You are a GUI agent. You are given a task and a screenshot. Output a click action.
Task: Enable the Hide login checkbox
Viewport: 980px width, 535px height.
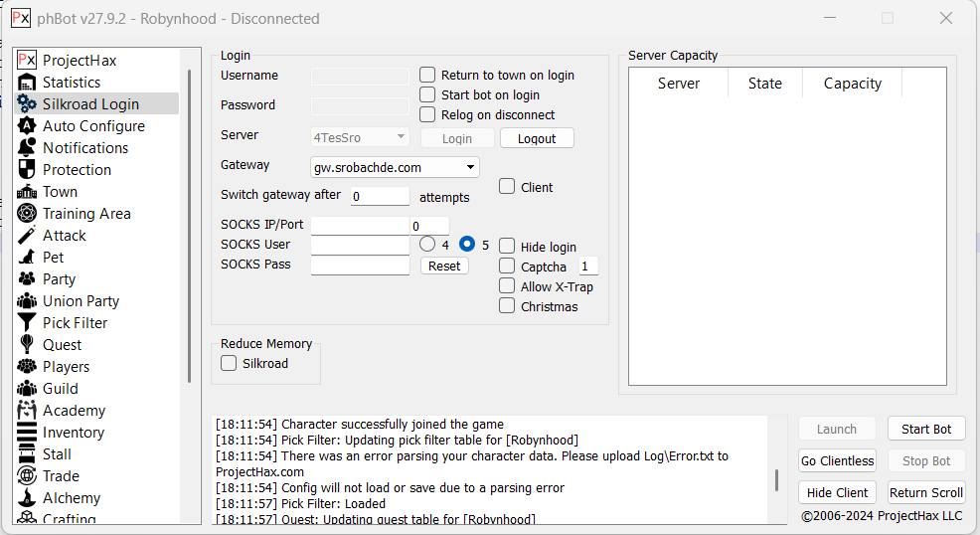pos(507,247)
